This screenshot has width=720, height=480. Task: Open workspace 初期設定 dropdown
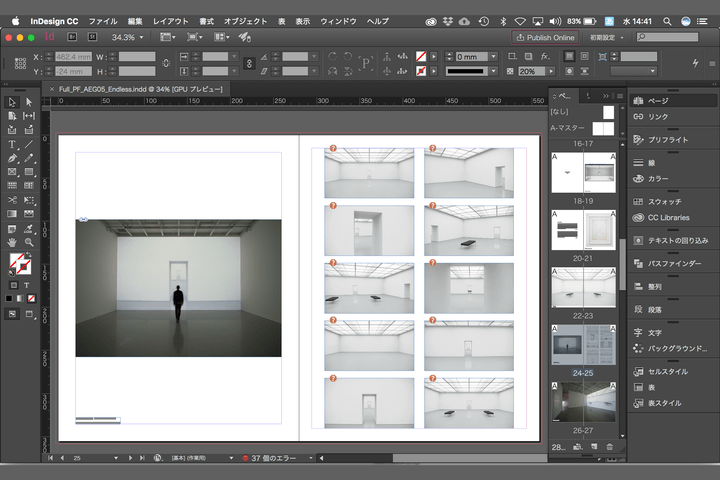pos(607,37)
